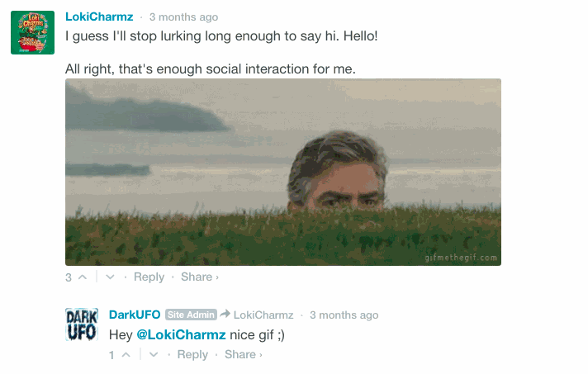Image resolution: width=588 pixels, height=374 pixels.
Task: Expand Share options under DarkUFO's reply
Action: 243,355
